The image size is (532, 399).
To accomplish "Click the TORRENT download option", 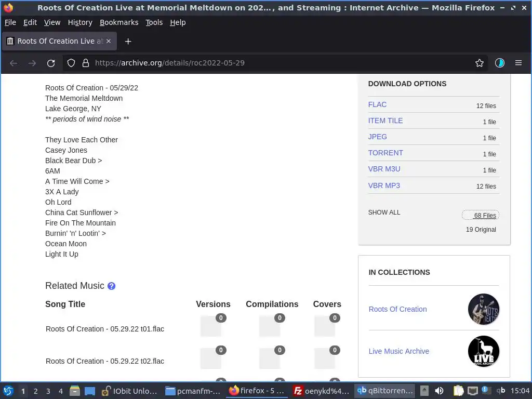I will [385, 153].
